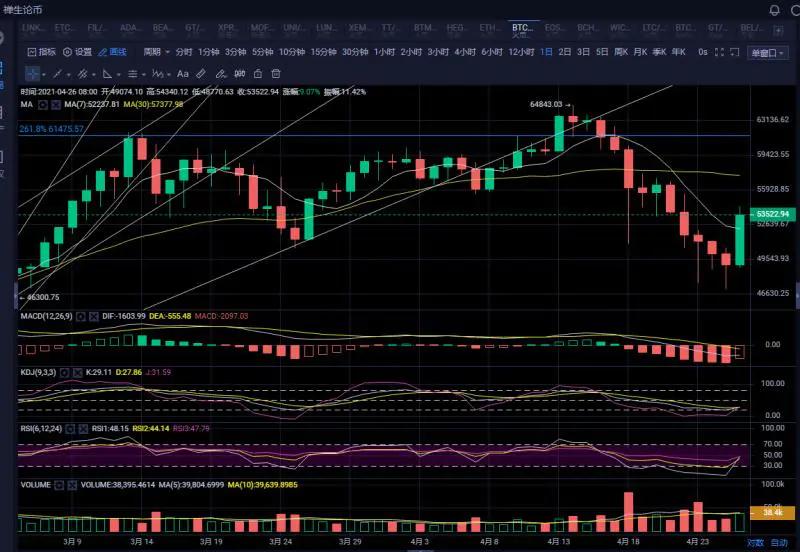Image resolution: width=800 pixels, height=552 pixels.
Task: Open KDJ indicator settings gear
Action: (64, 373)
